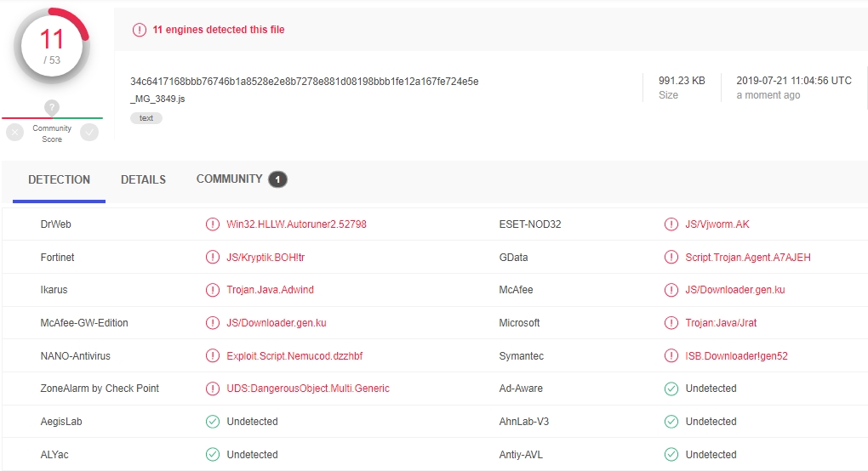
Task: Click the 'text' file type tag
Action: point(146,118)
